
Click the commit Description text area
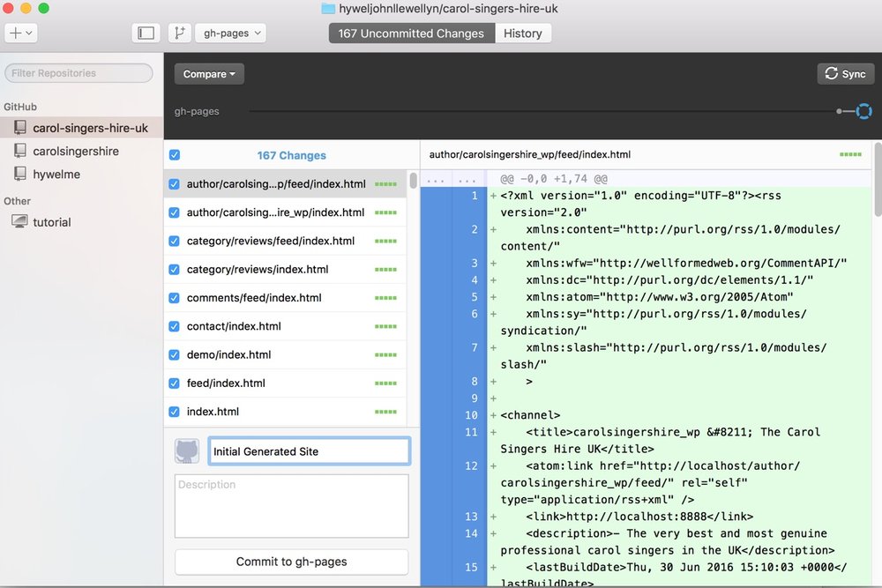point(291,506)
